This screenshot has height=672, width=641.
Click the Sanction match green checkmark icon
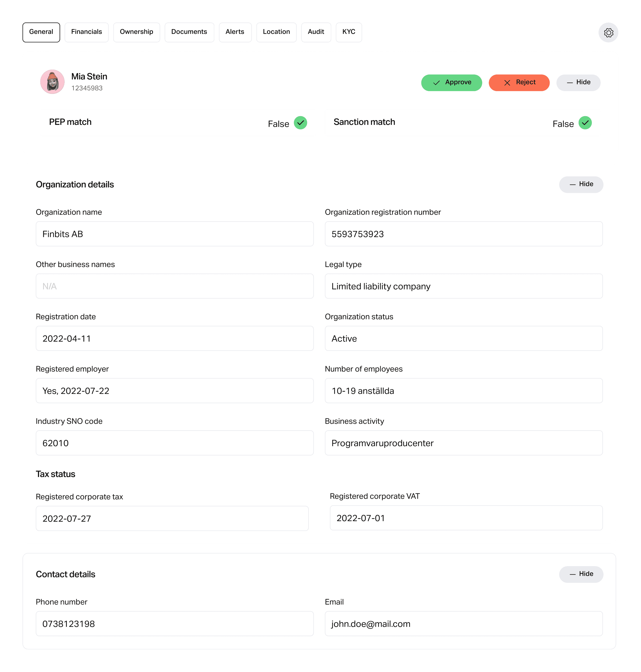point(585,123)
